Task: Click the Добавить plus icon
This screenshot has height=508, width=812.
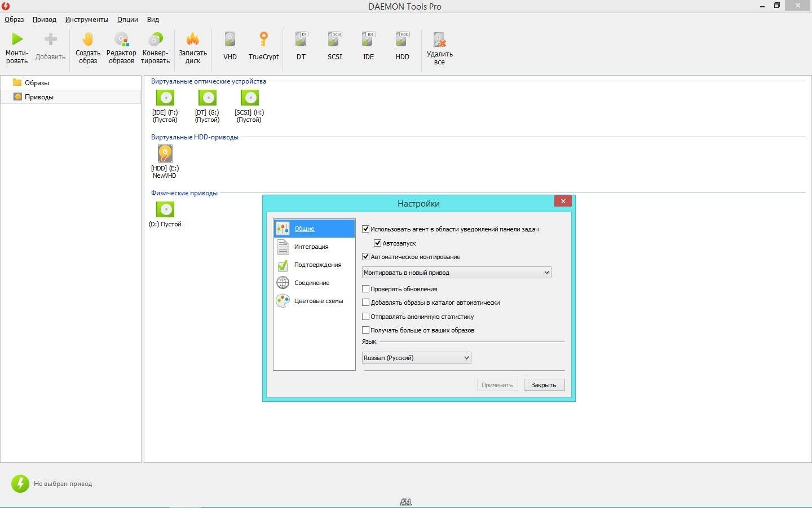Action: [51, 39]
